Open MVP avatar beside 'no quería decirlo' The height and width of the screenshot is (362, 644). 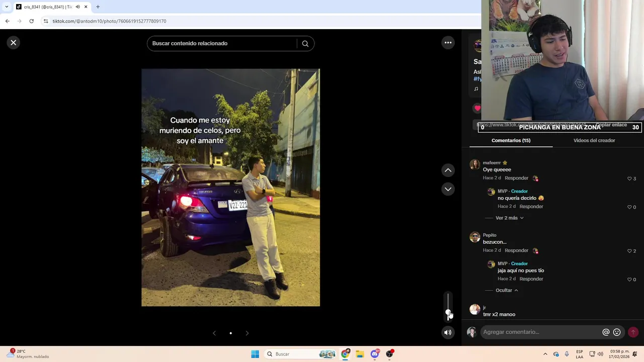[491, 192]
